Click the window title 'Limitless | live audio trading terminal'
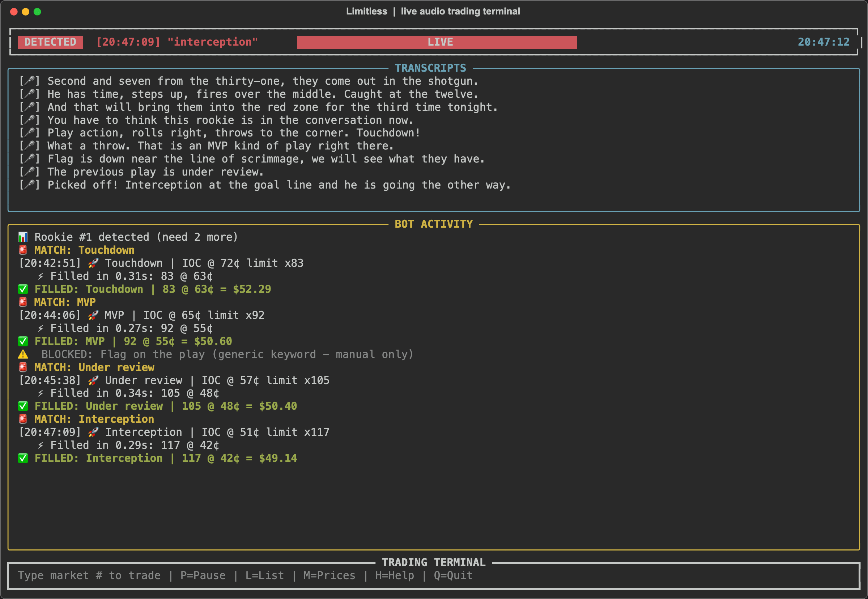This screenshot has width=868, height=599. (433, 11)
